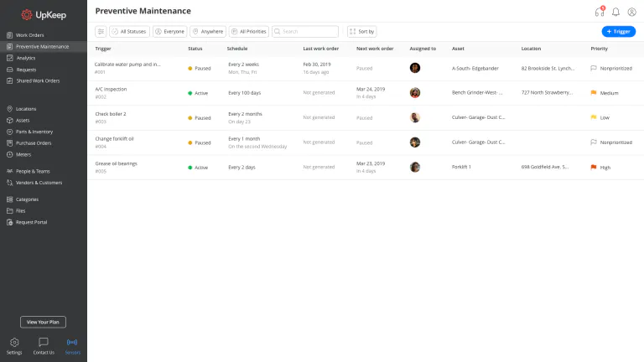Click Mar 24, 2019 next work order
Screen dimensions: 644x362
[x=371, y=89]
